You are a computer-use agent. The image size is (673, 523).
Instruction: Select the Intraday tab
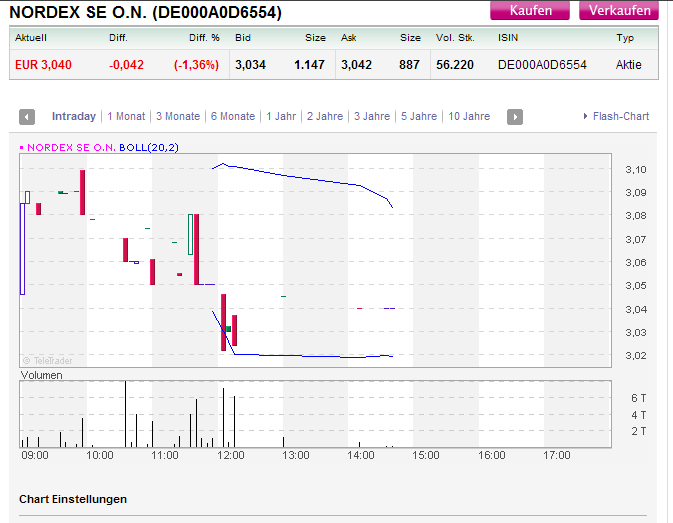74,116
